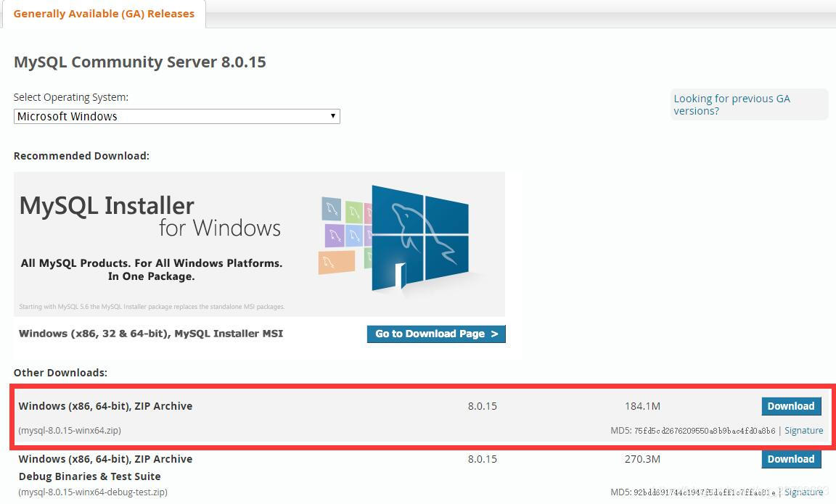The height and width of the screenshot is (504, 836).
Task: Open the Select Operating System dropdown
Action: [x=176, y=116]
